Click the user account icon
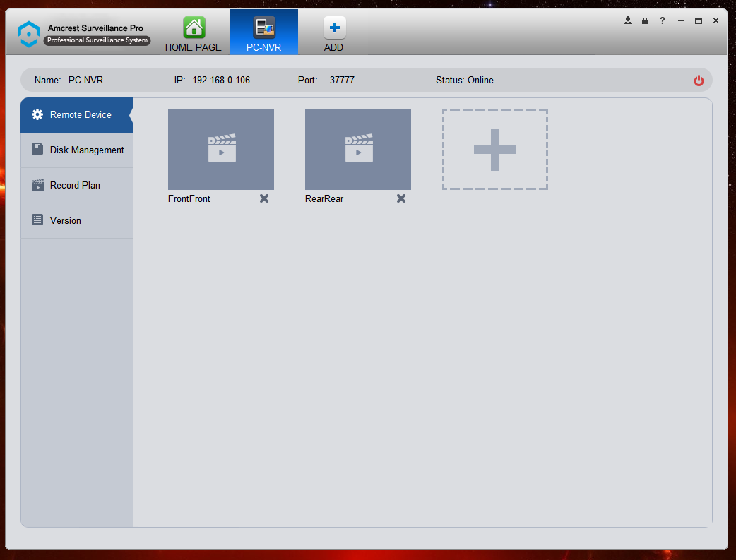Viewport: 736px width, 560px height. point(627,20)
